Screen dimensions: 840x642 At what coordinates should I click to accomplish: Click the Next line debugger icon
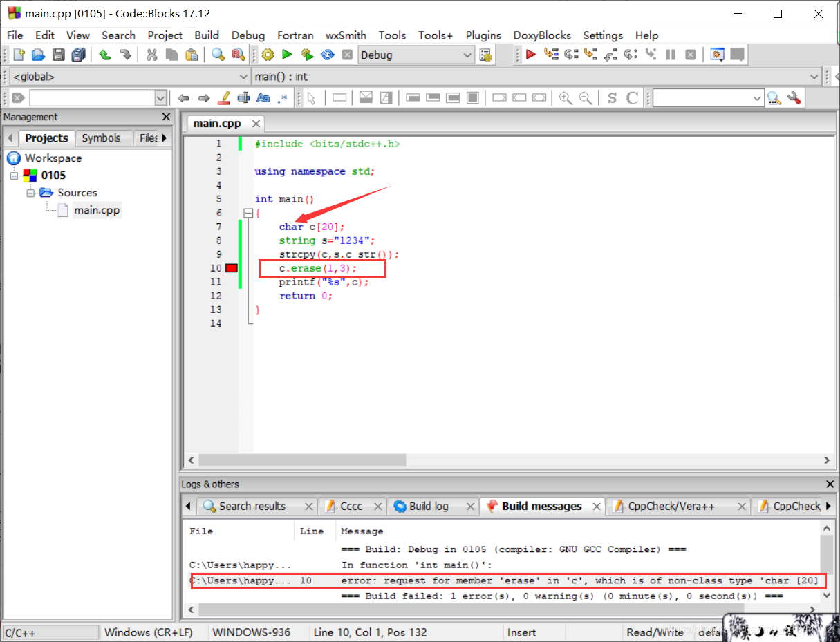(x=571, y=55)
